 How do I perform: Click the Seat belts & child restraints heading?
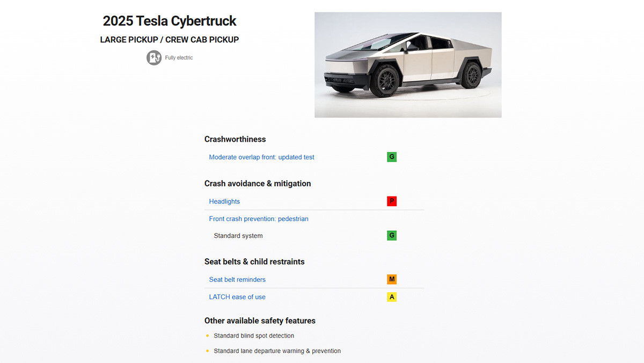point(254,262)
